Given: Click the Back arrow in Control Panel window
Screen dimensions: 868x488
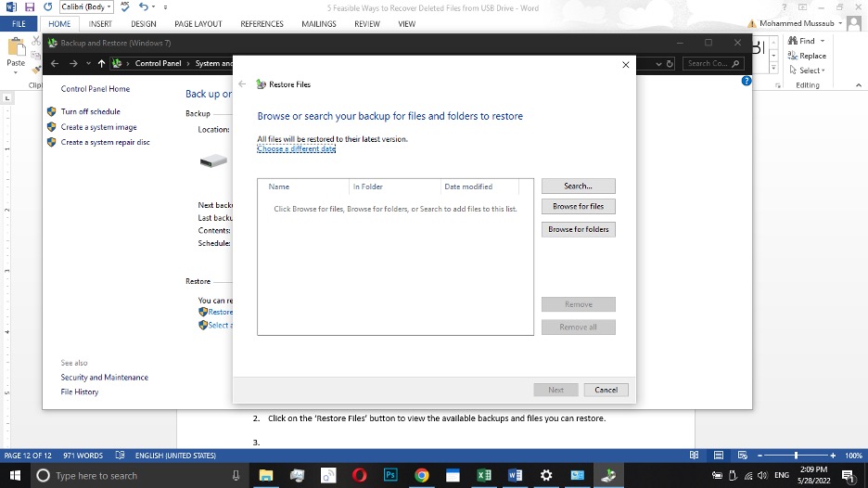Looking at the screenshot, I should [x=54, y=64].
